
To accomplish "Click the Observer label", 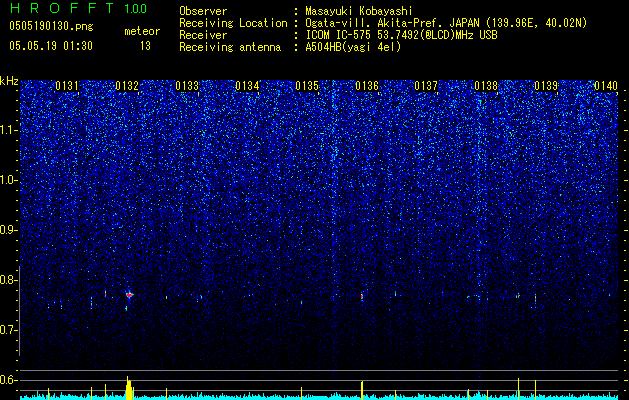I will [203, 11].
